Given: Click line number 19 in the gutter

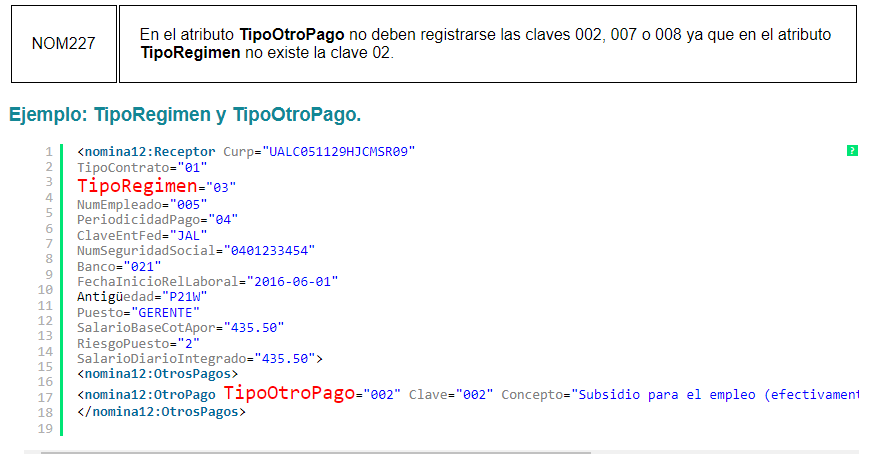Looking at the screenshot, I should pyautogui.click(x=45, y=428).
